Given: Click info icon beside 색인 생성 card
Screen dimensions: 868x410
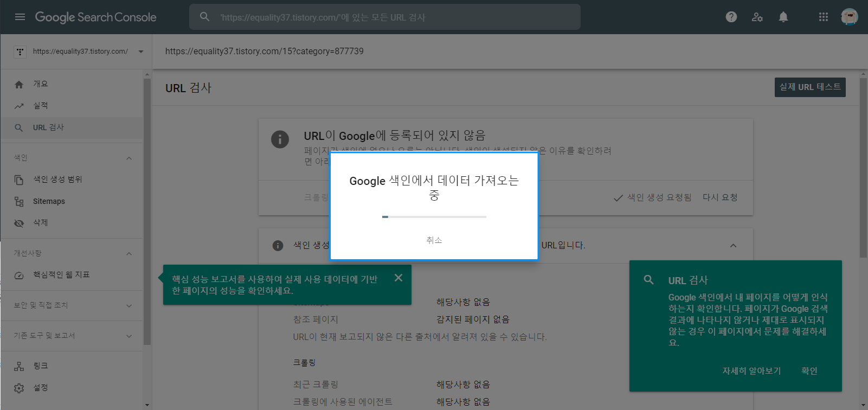Looking at the screenshot, I should (278, 246).
